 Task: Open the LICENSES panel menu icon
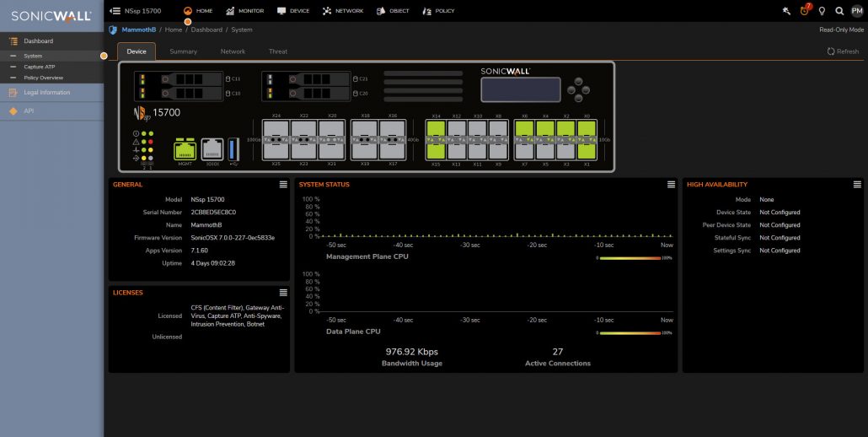point(283,293)
